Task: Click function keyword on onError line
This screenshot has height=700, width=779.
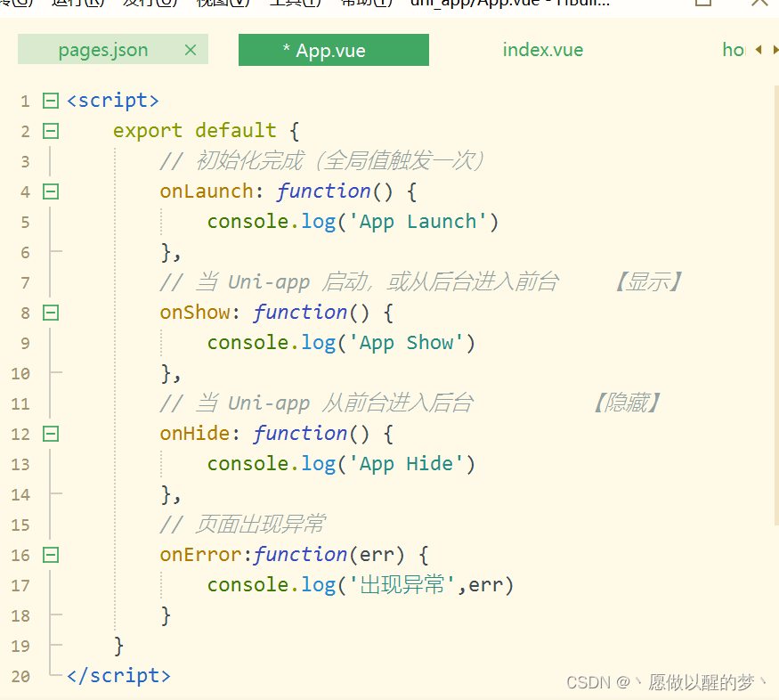Action: coord(300,555)
